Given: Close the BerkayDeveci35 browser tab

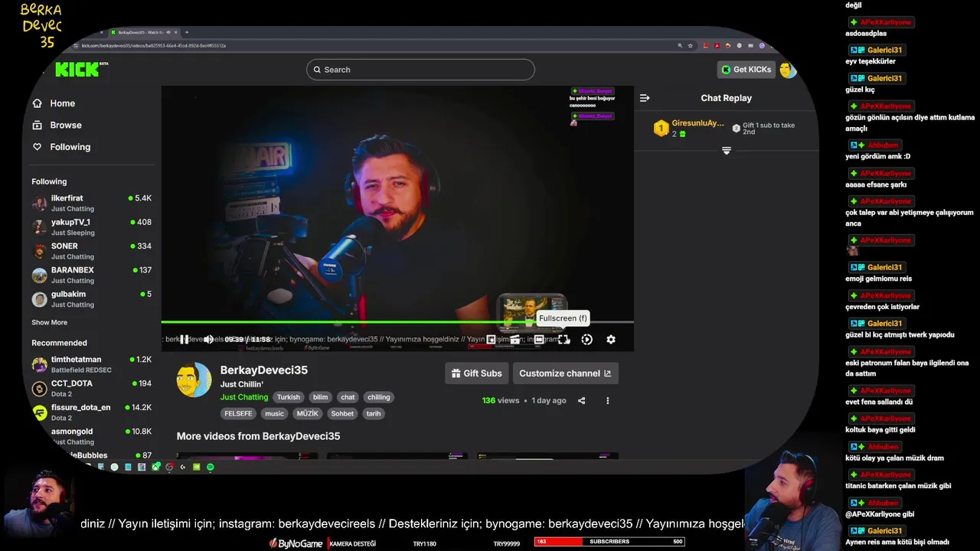Looking at the screenshot, I should pos(176,32).
